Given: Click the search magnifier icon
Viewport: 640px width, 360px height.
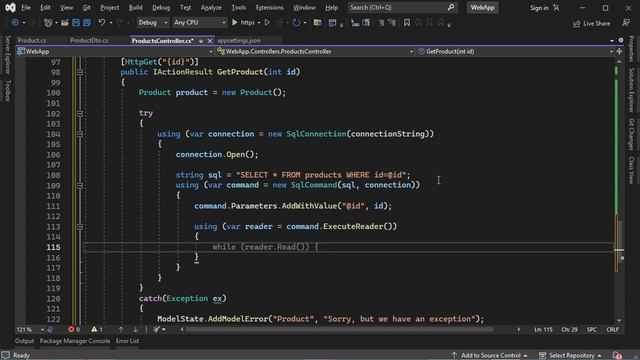Looking at the screenshot, I should 451,7.
